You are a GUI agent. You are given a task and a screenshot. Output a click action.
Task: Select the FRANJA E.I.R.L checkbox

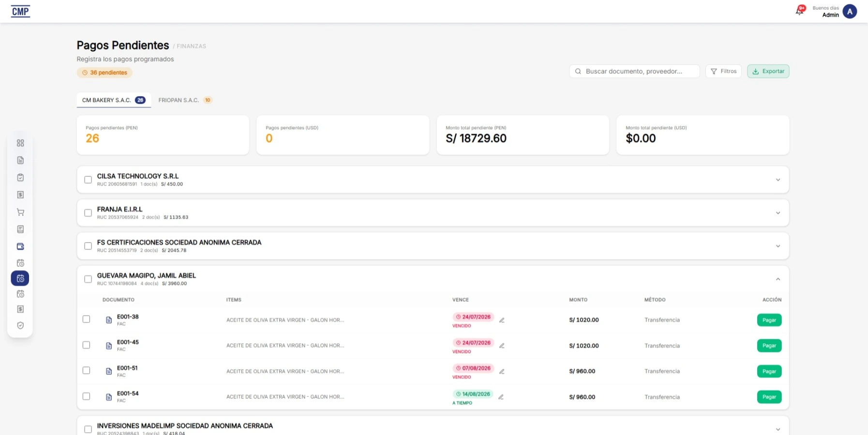click(x=88, y=213)
